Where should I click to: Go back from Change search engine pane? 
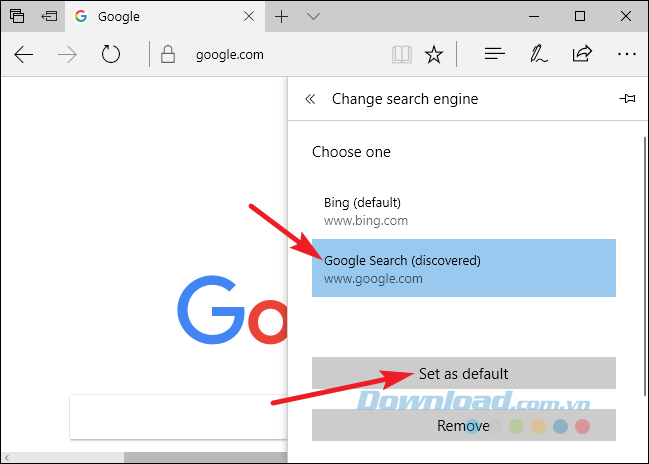click(x=310, y=99)
